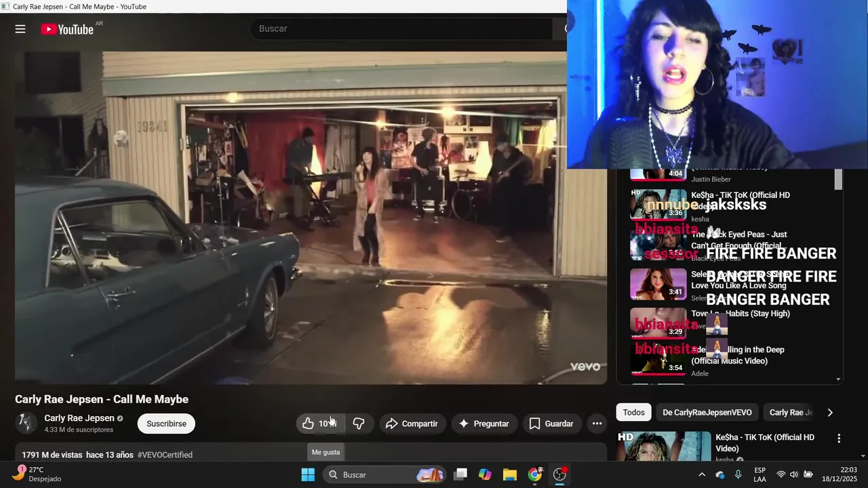The width and height of the screenshot is (868, 488).
Task: Open Carly Rae Jepsen channel name link
Action: pos(79,418)
